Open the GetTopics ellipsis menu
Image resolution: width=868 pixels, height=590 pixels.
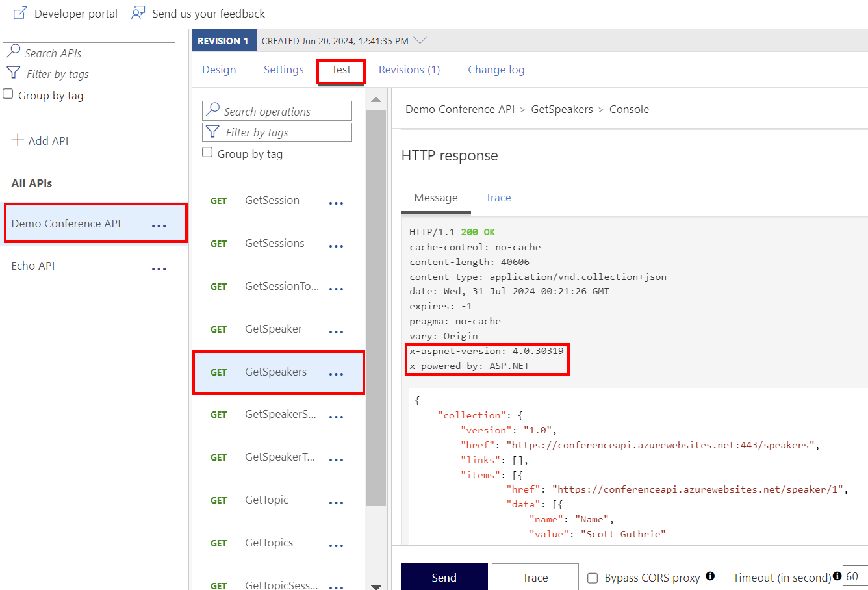(336, 546)
